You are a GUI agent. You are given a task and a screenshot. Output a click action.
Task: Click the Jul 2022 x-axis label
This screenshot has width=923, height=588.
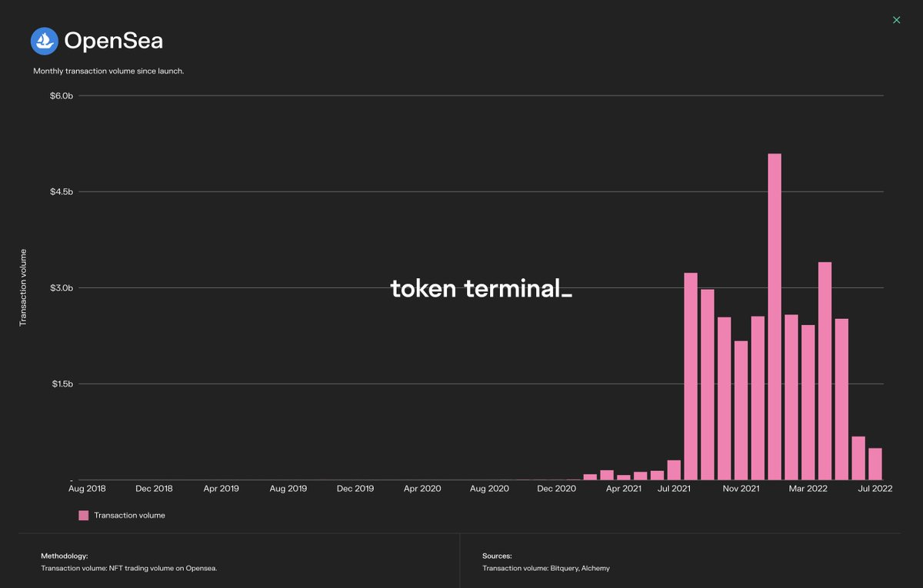pos(875,488)
